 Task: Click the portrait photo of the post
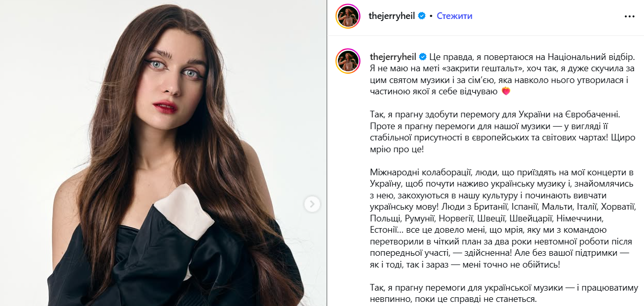tap(163, 153)
